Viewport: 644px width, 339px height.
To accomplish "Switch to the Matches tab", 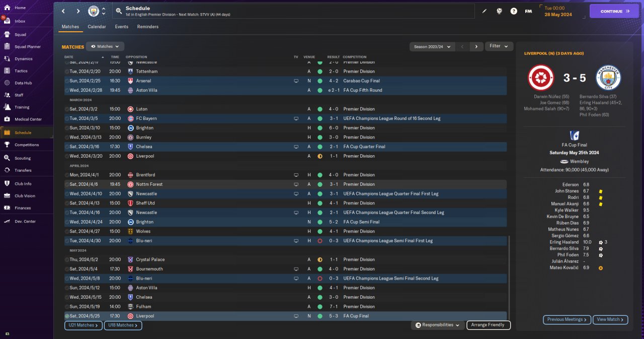I will point(70,27).
